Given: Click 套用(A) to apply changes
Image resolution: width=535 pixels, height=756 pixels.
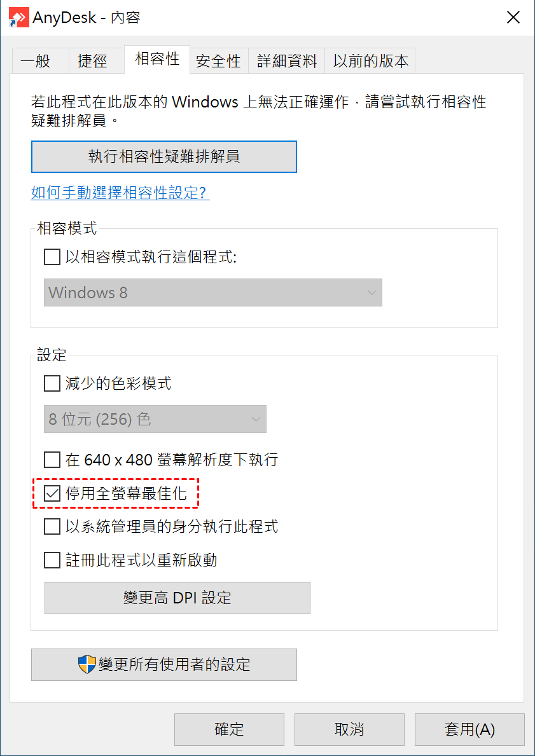Looking at the screenshot, I should click(469, 729).
